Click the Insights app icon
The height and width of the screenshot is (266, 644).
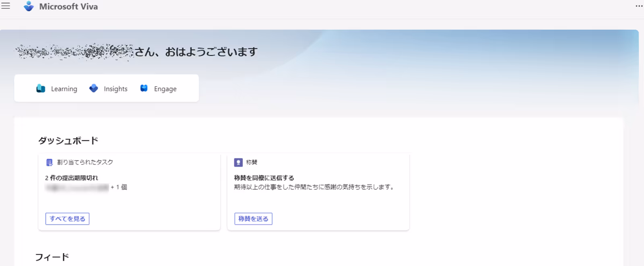(x=93, y=88)
